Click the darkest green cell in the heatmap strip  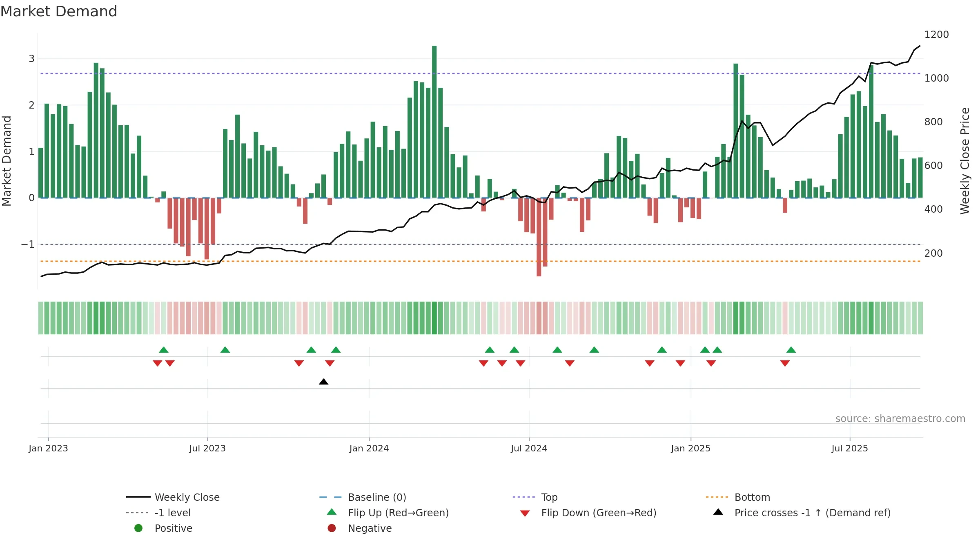(434, 318)
